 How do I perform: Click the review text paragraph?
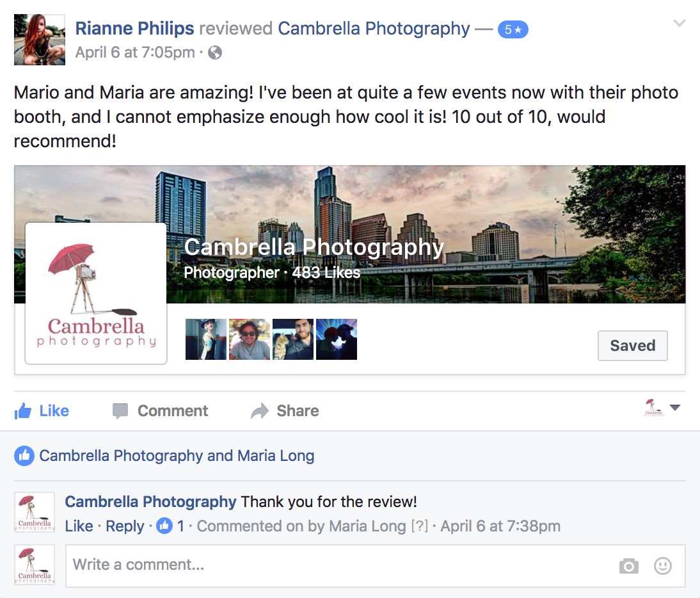(x=346, y=117)
